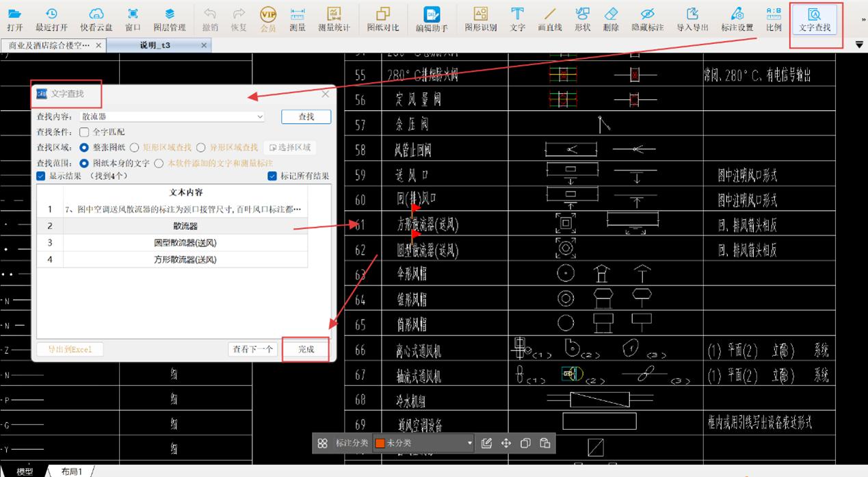The width and height of the screenshot is (868, 477).
Task: Select the 矩形区域查找 radio option
Action: pyautogui.click(x=135, y=148)
